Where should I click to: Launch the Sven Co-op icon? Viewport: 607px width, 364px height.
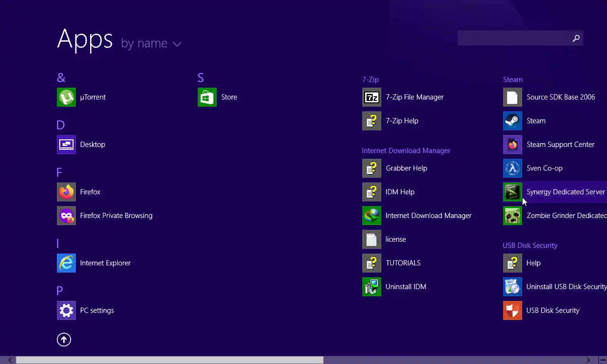click(513, 168)
